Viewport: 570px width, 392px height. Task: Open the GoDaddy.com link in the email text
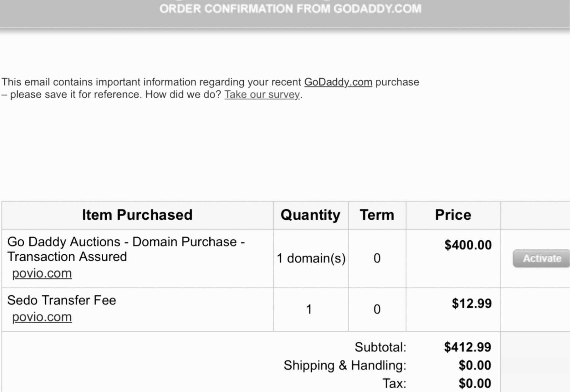338,82
